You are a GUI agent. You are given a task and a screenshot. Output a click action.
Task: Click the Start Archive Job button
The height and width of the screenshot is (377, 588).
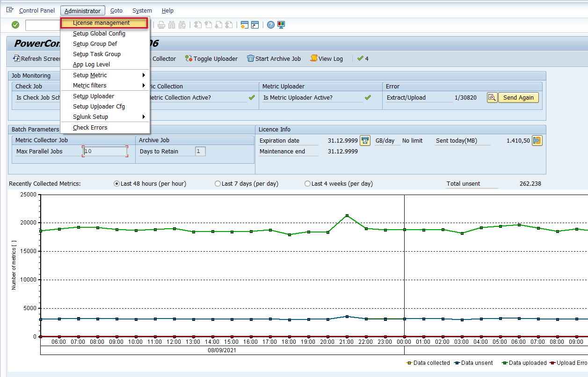click(x=274, y=59)
